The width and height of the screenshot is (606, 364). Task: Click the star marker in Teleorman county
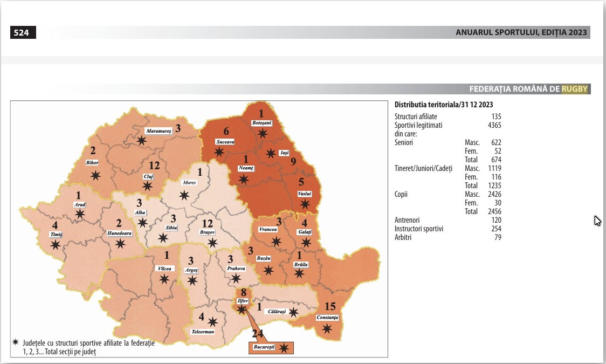[x=212, y=322]
